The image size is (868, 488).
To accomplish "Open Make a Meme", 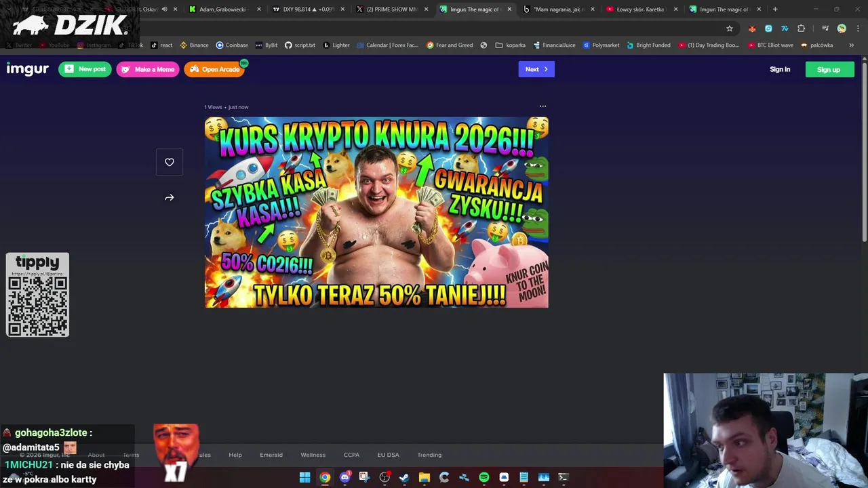I will 148,69.
